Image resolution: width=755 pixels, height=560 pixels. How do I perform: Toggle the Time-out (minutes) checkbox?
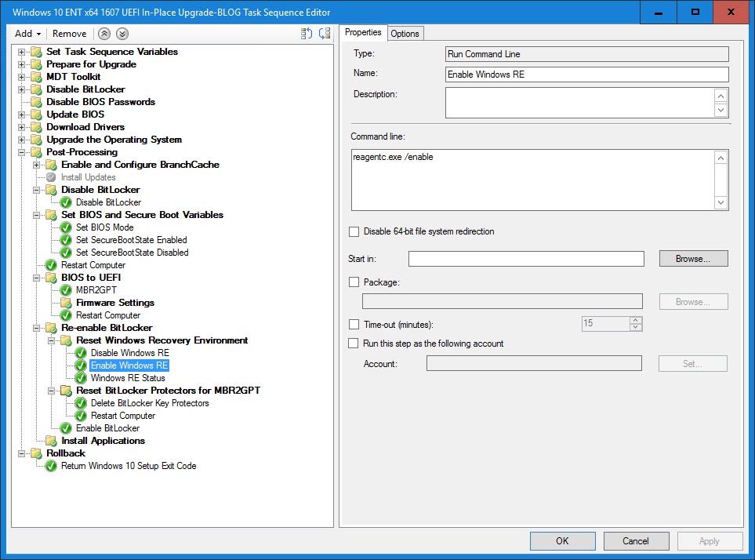pyautogui.click(x=354, y=325)
